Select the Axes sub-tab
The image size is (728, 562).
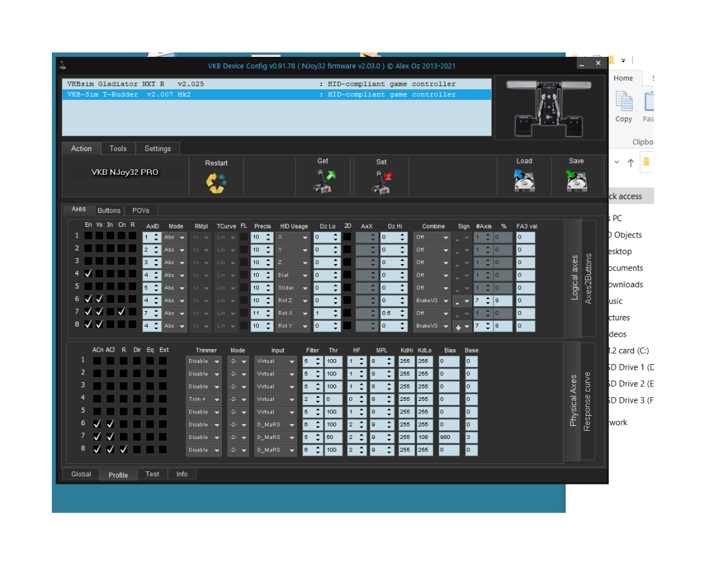coord(79,209)
